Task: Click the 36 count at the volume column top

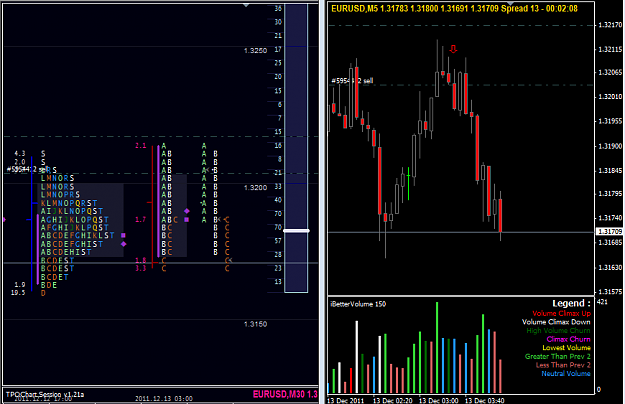Action: (278, 8)
